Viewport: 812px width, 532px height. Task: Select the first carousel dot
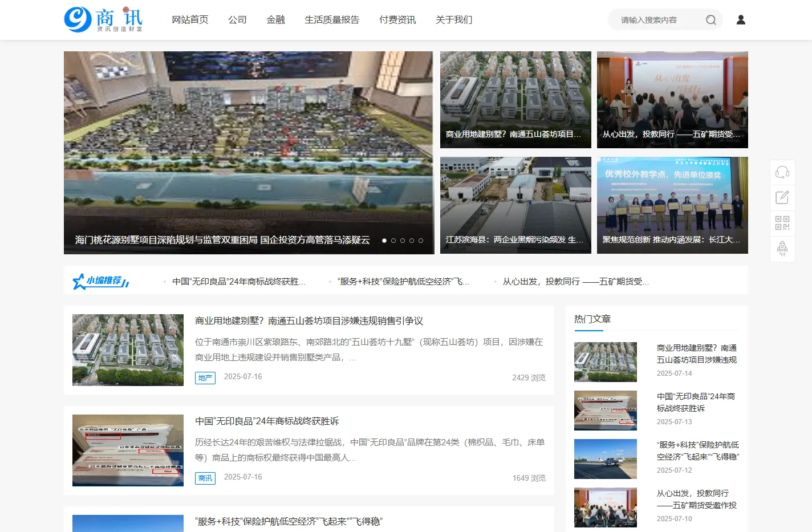point(384,241)
